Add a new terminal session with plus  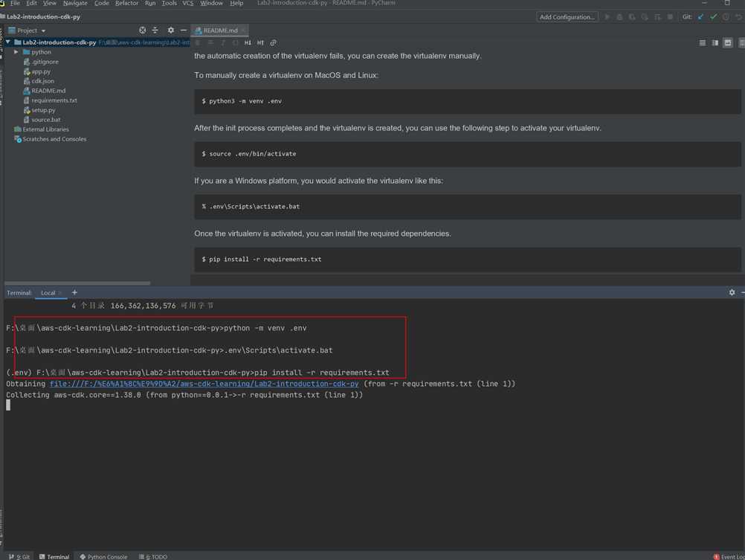pos(74,292)
